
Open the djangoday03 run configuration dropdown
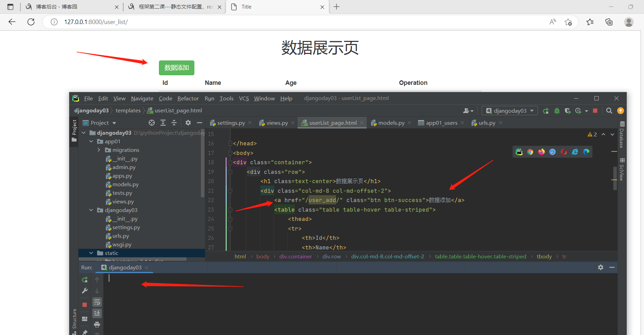coord(510,111)
